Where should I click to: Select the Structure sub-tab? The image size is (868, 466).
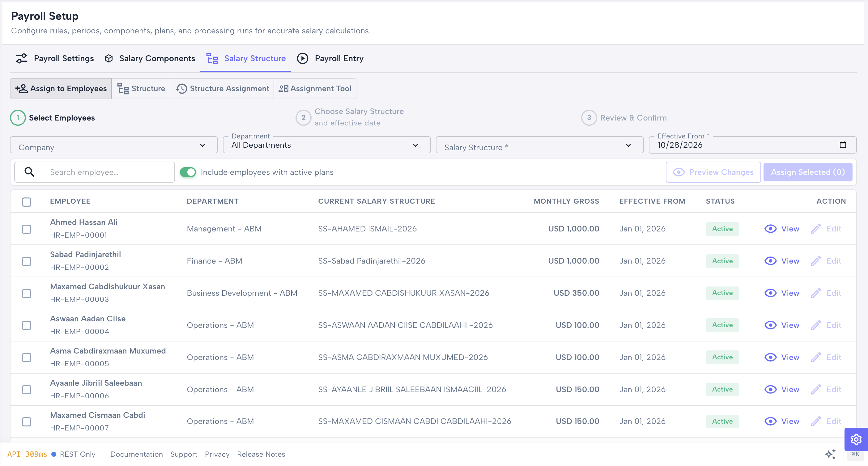coord(141,89)
